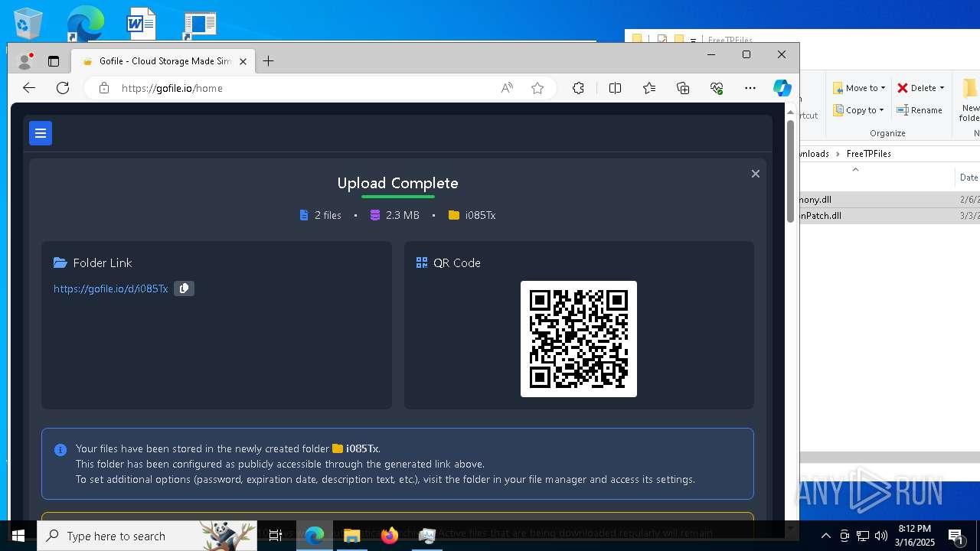Click the 2.3 MB size label
The width and height of the screenshot is (980, 551).
403,215
